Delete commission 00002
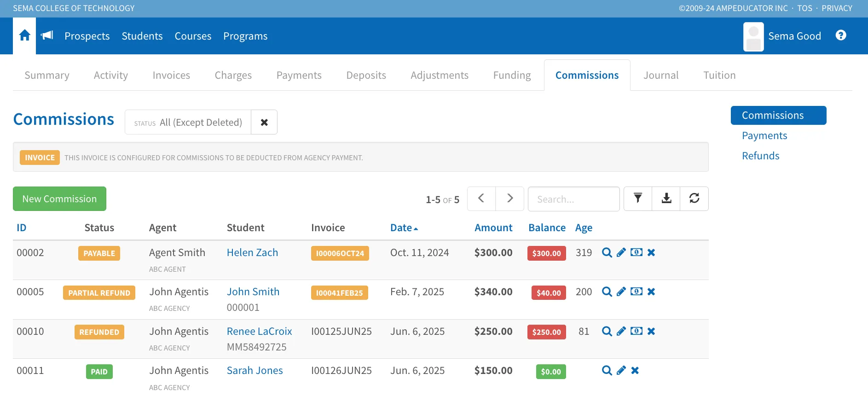 click(x=651, y=252)
